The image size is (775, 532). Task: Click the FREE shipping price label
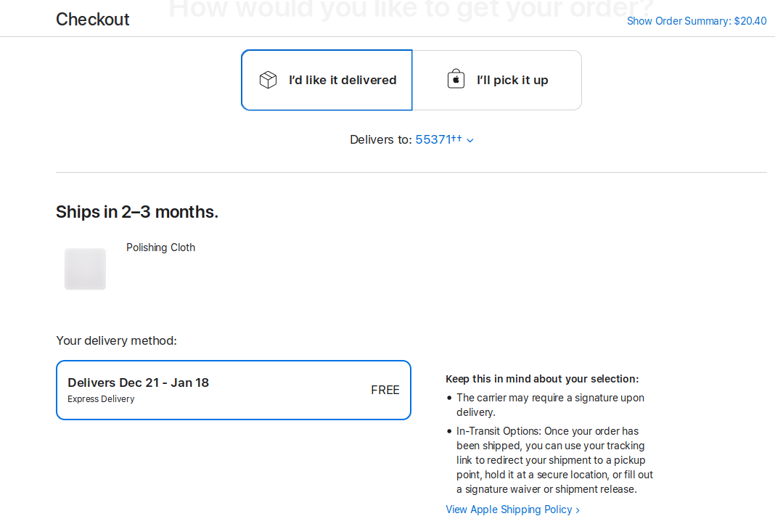tap(385, 390)
